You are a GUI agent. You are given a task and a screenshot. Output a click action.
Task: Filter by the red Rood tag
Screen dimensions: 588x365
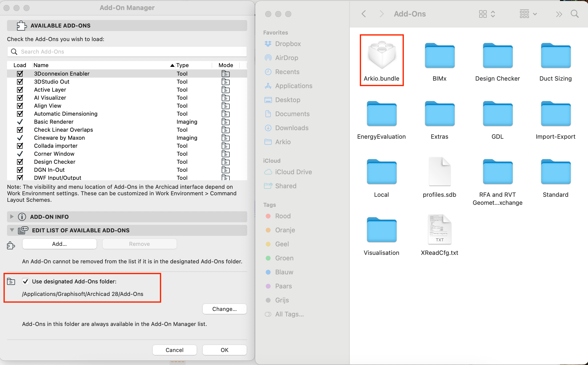pos(283,216)
